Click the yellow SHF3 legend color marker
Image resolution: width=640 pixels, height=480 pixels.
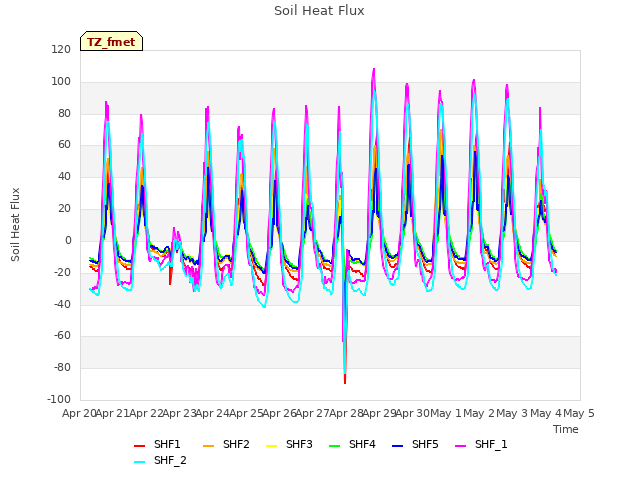[271, 446]
